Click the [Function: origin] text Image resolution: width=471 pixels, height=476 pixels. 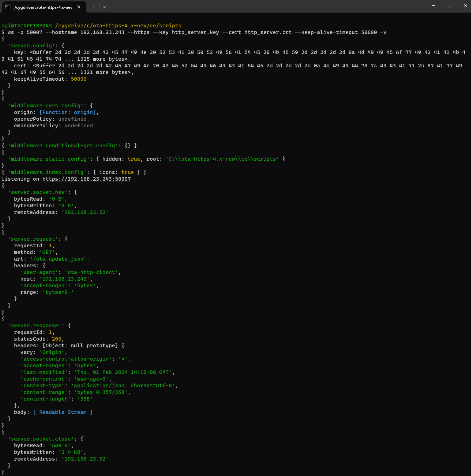coord(68,112)
